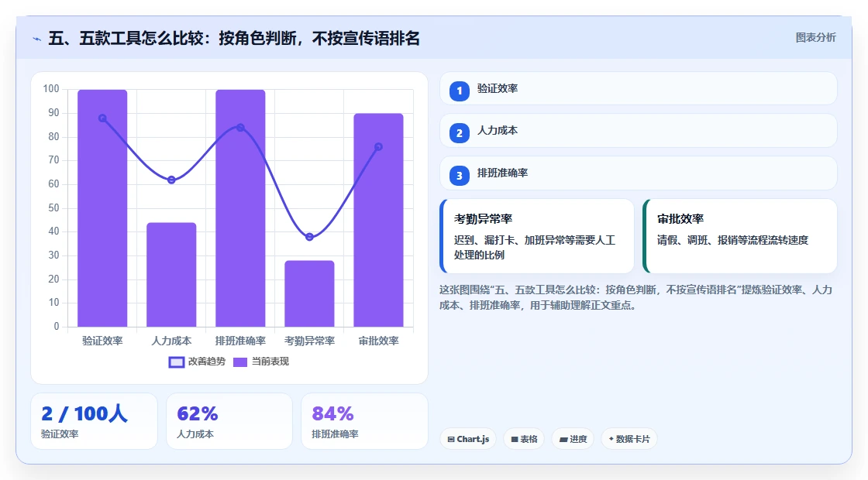Click the trend line point above 审批效率
The width and height of the screenshot is (868, 480).
(379, 146)
